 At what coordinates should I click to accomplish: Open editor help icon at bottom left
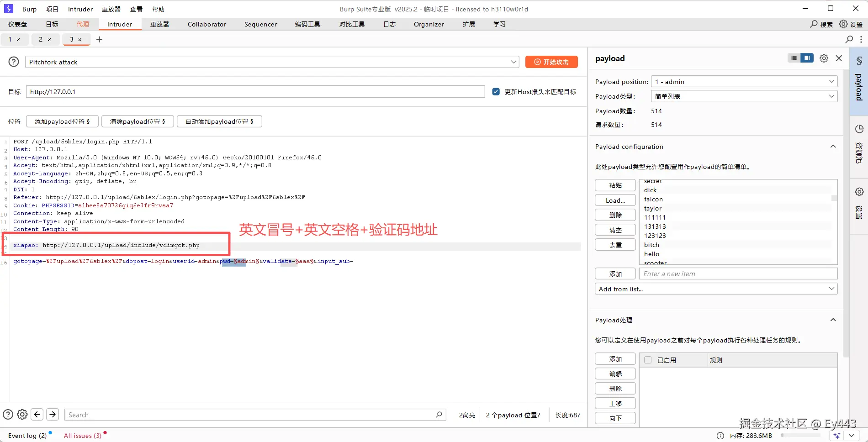pos(8,415)
